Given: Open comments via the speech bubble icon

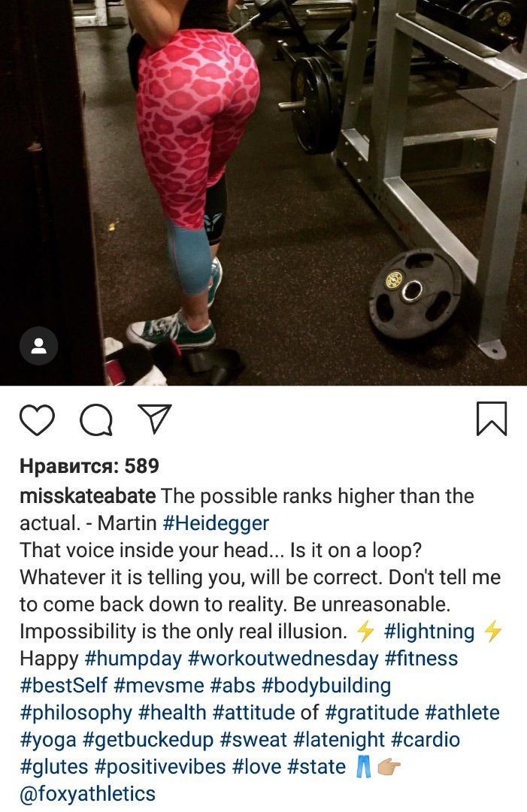Looking at the screenshot, I should 96,419.
